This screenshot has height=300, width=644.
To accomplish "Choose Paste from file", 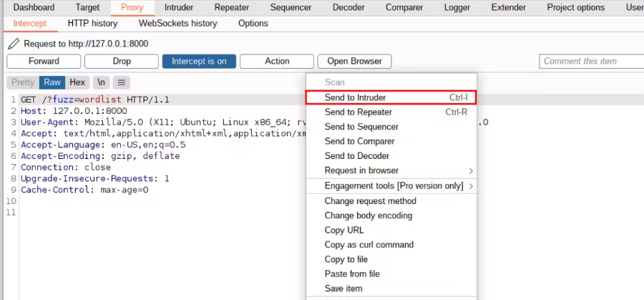I will point(391,274).
